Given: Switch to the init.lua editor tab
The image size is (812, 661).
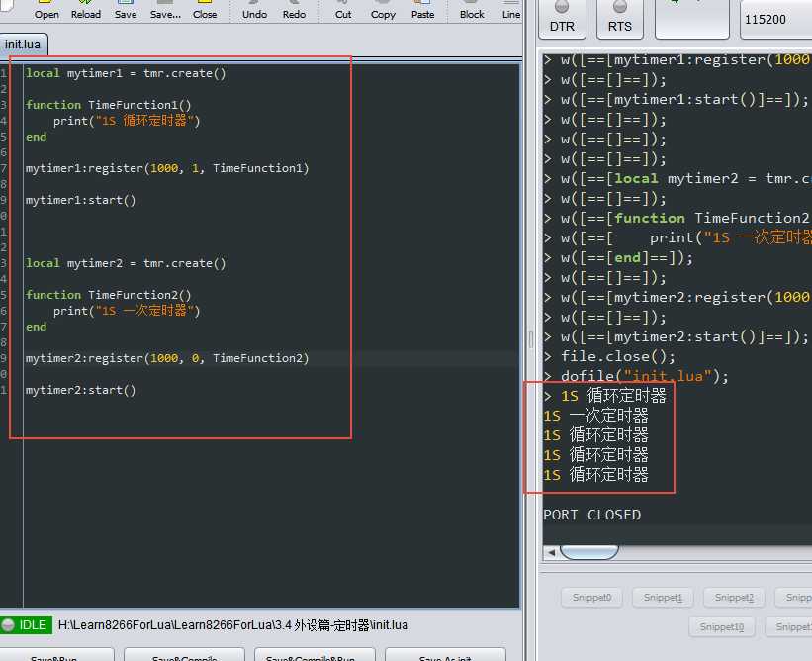Looking at the screenshot, I should [23, 45].
